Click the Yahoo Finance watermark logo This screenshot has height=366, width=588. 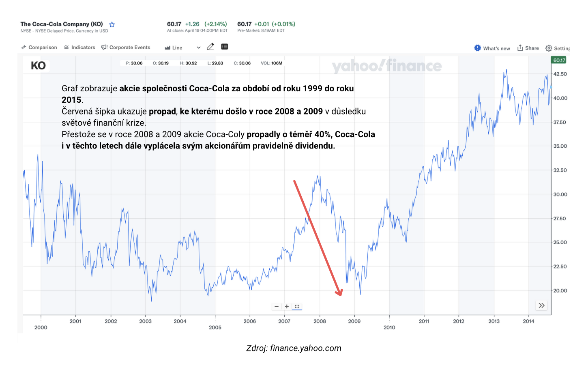pos(386,66)
